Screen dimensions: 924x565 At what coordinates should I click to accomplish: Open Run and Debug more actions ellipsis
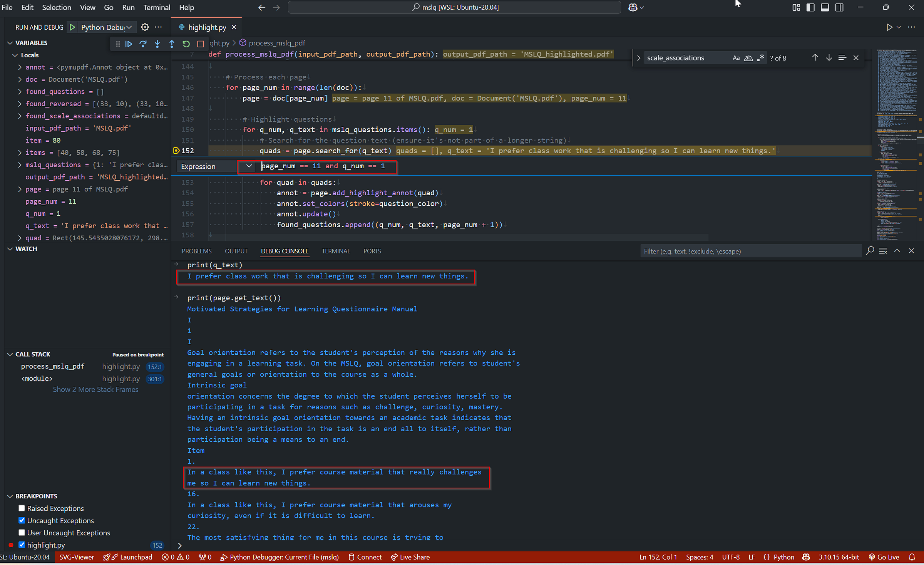pos(158,27)
